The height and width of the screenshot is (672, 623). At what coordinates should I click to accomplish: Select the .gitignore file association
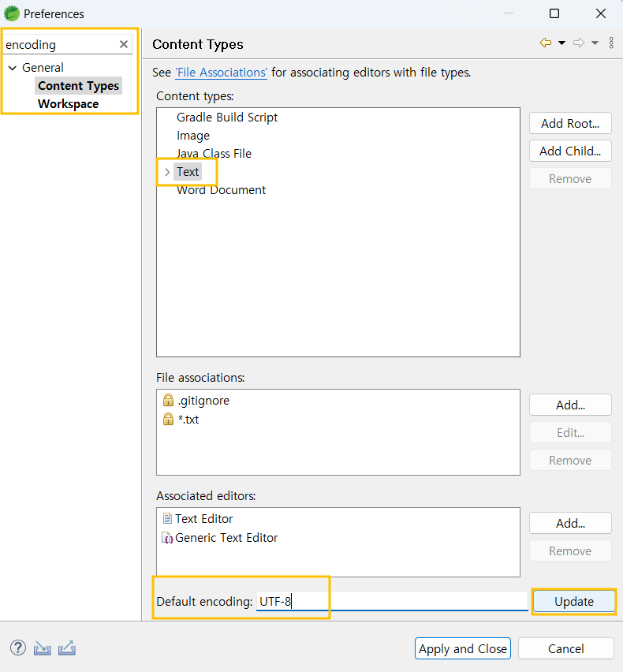pyautogui.click(x=203, y=401)
